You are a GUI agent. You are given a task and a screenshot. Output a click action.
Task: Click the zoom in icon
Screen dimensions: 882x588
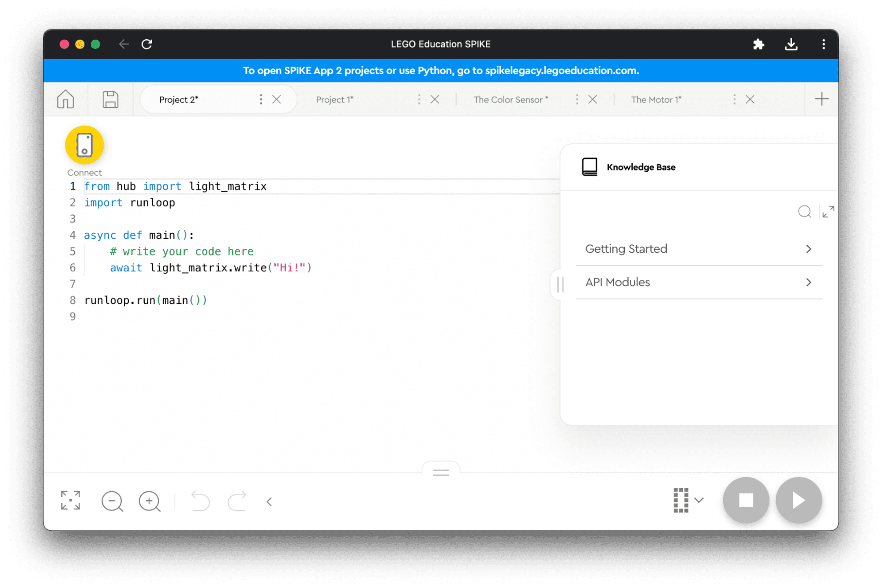(150, 501)
